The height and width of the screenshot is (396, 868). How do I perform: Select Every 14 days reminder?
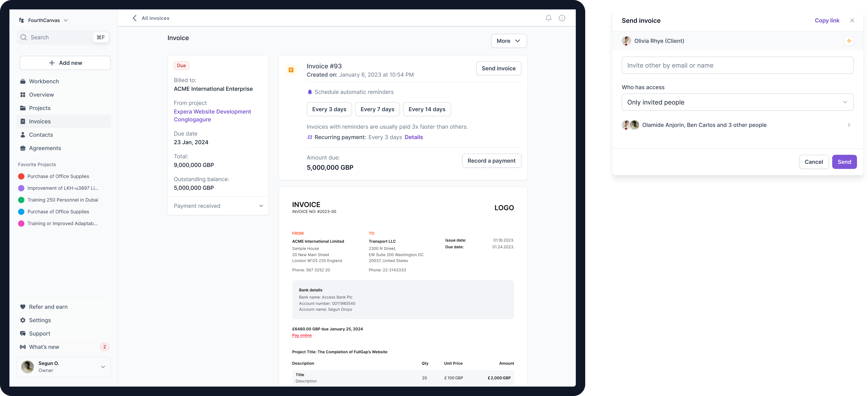427,109
